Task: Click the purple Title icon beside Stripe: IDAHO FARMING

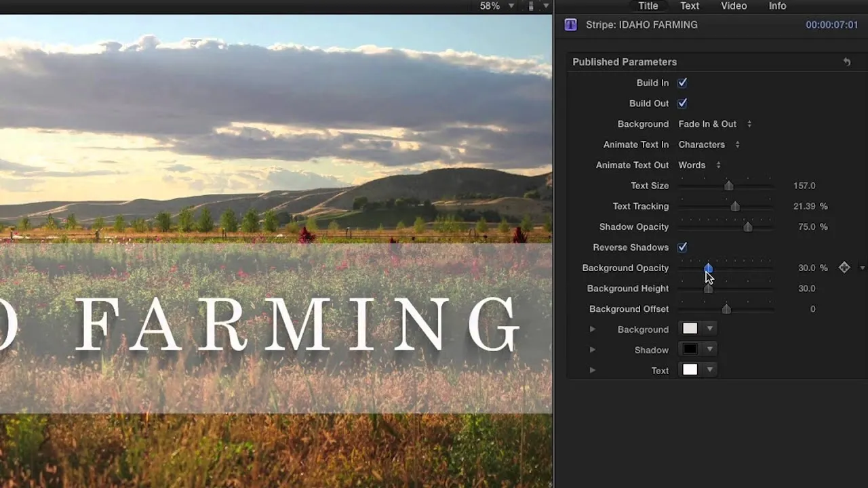Action: tap(571, 25)
